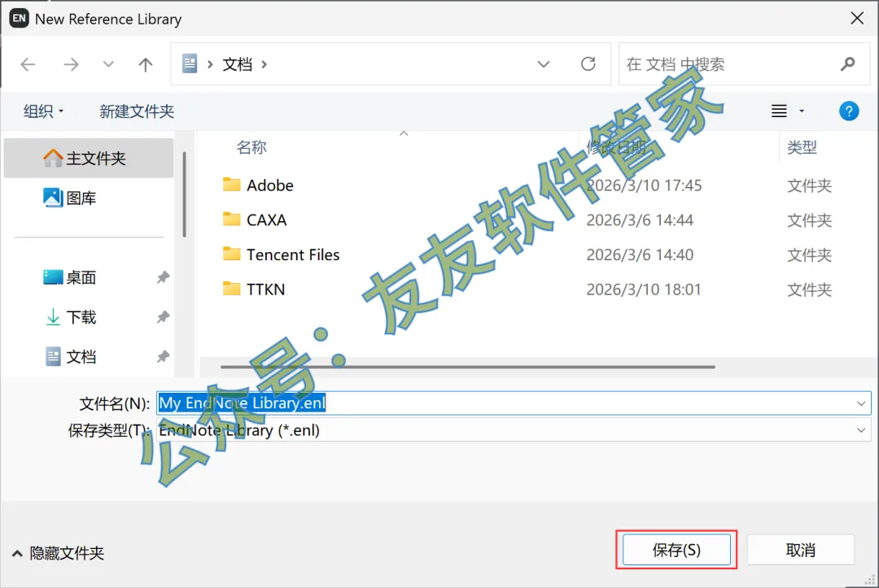
Task: Click the 图库 gallery icon
Action: [53, 197]
